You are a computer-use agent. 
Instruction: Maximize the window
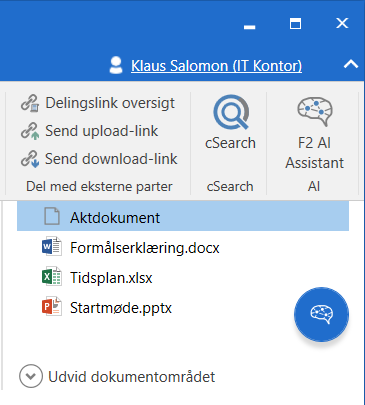[295, 24]
